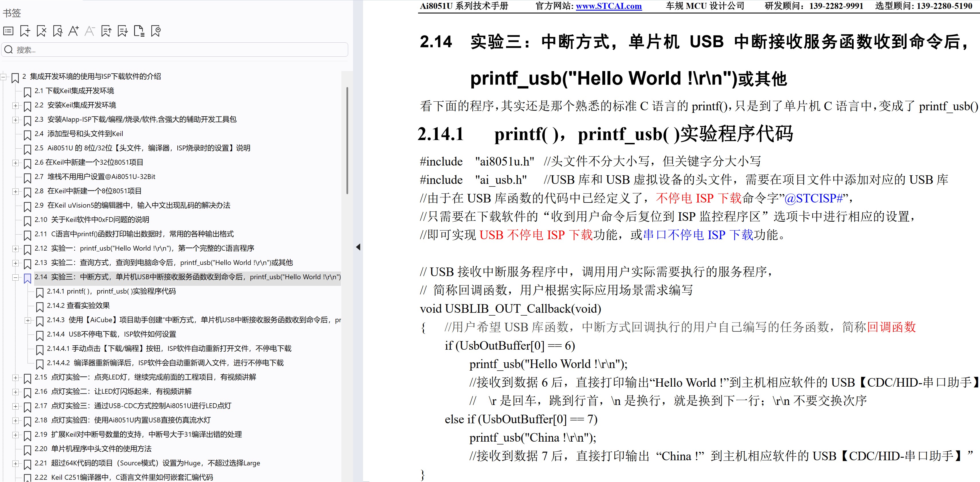This screenshot has width=980, height=482.
Task: Click bookmark icon beside 2.7 堆栈不用用户设置
Action: coord(28,178)
